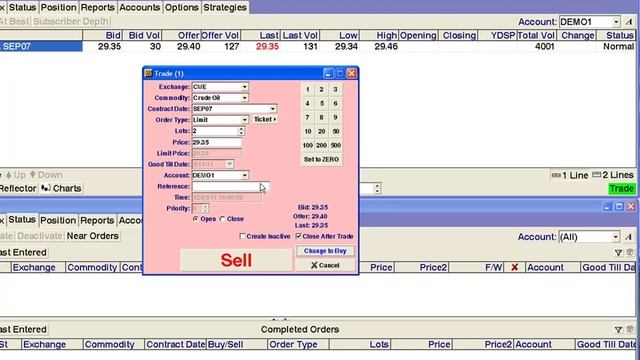The height and width of the screenshot is (360, 640).
Task: Open the Status tab in the top window
Action: tap(22, 7)
